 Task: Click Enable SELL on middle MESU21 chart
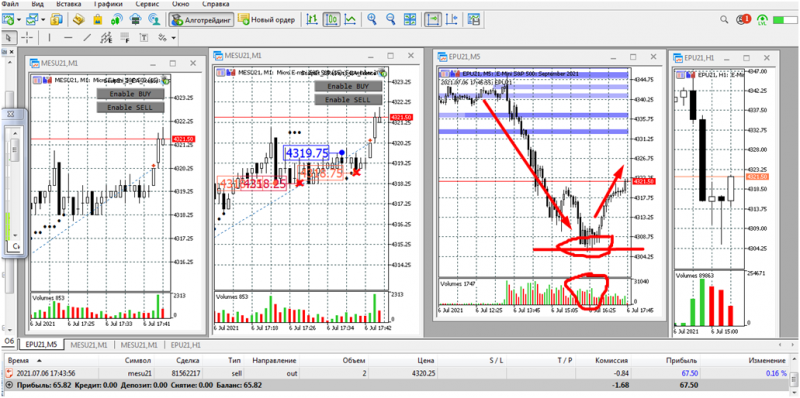click(348, 100)
